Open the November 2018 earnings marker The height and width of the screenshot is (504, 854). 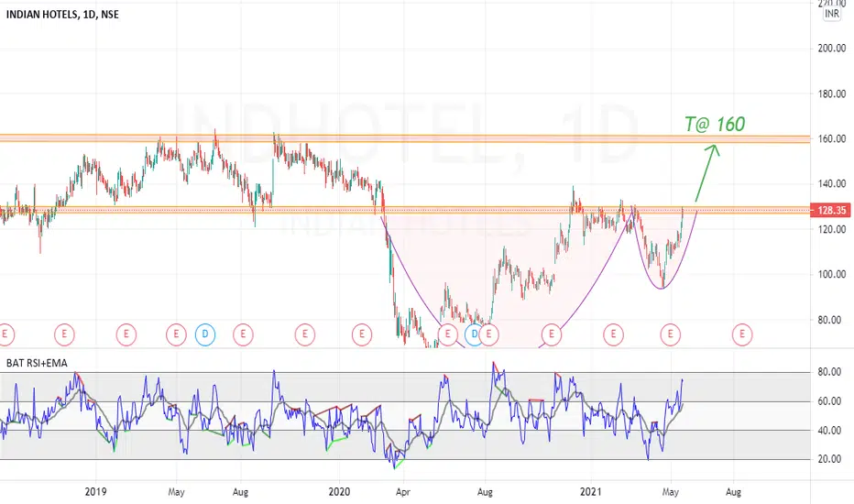point(64,334)
